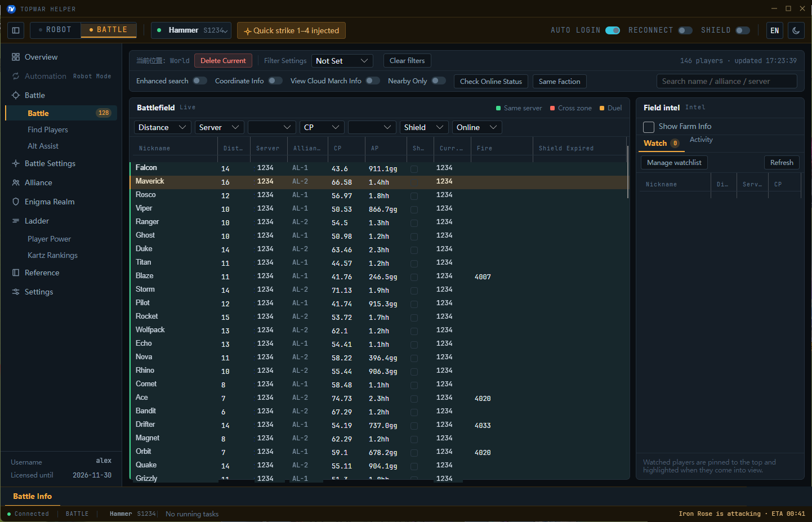Switch to the ROBOT mode tab

click(x=55, y=30)
